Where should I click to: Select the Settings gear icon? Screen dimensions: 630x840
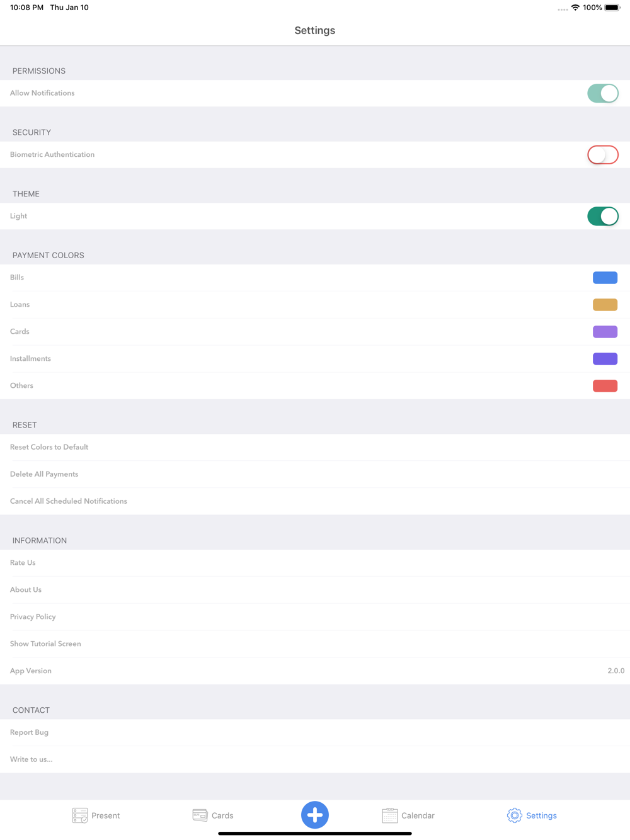pyautogui.click(x=515, y=815)
